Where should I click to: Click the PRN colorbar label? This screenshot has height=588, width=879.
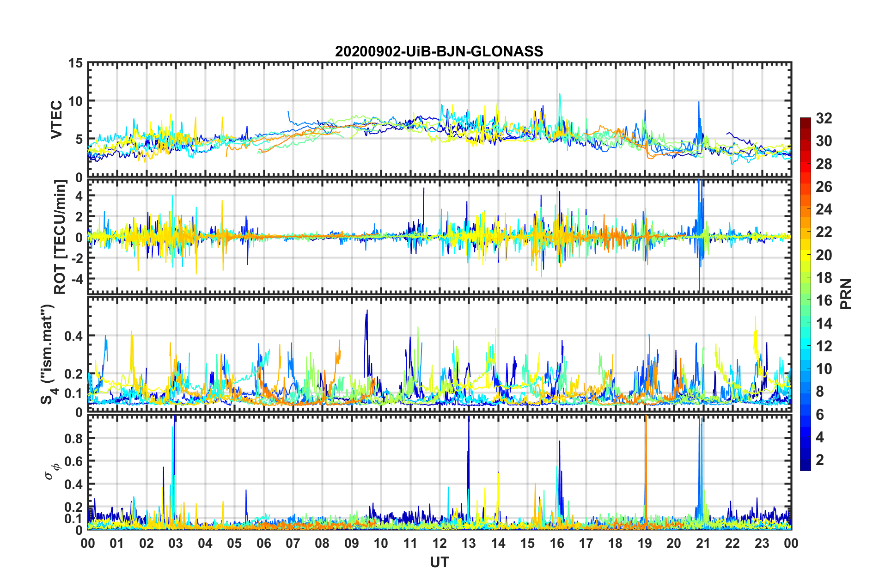click(846, 294)
